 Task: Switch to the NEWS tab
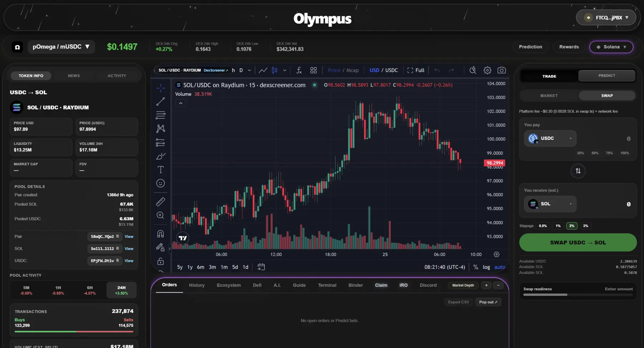point(74,76)
